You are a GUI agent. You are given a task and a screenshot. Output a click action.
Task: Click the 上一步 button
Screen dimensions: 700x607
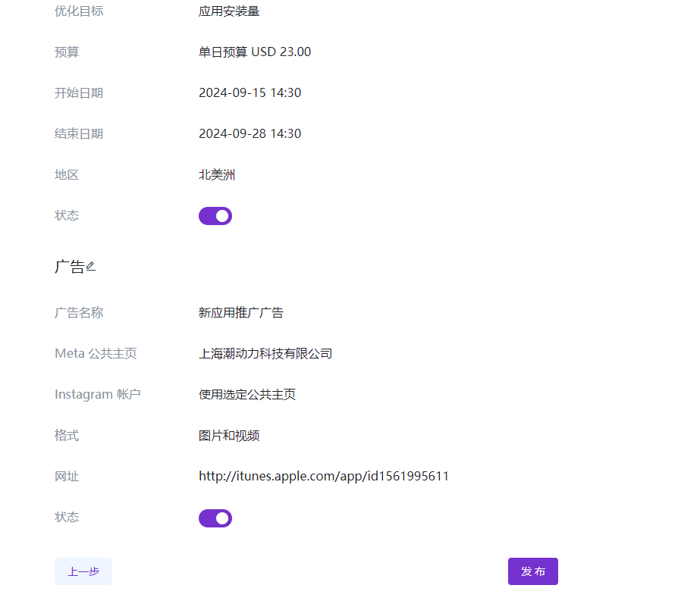[x=83, y=571]
